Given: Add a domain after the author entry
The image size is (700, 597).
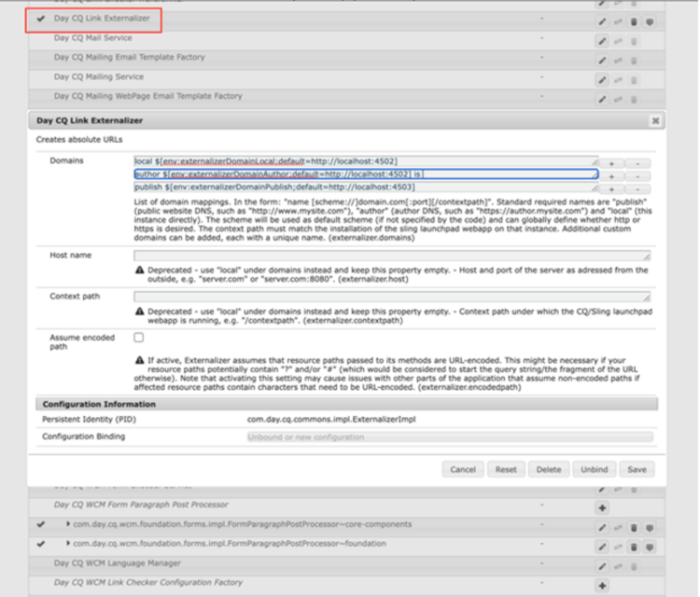Looking at the screenshot, I should point(611,176).
